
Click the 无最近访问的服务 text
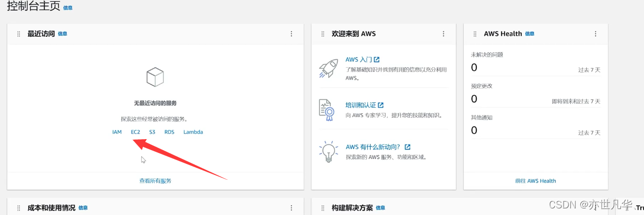click(x=155, y=103)
